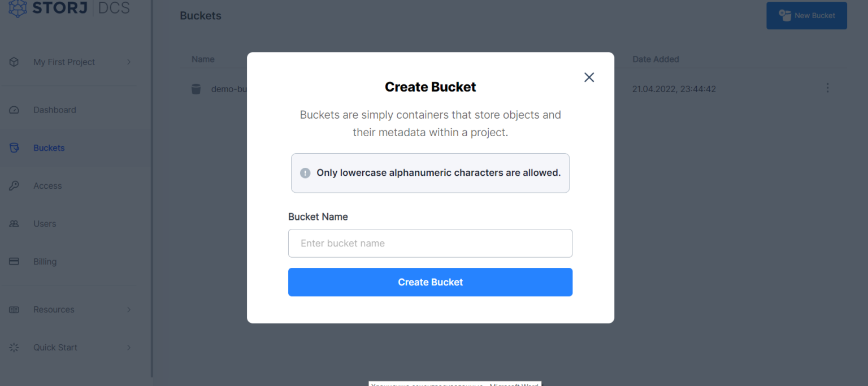This screenshot has height=386, width=868.
Task: Expand the Resources submenu arrow
Action: pos(129,309)
